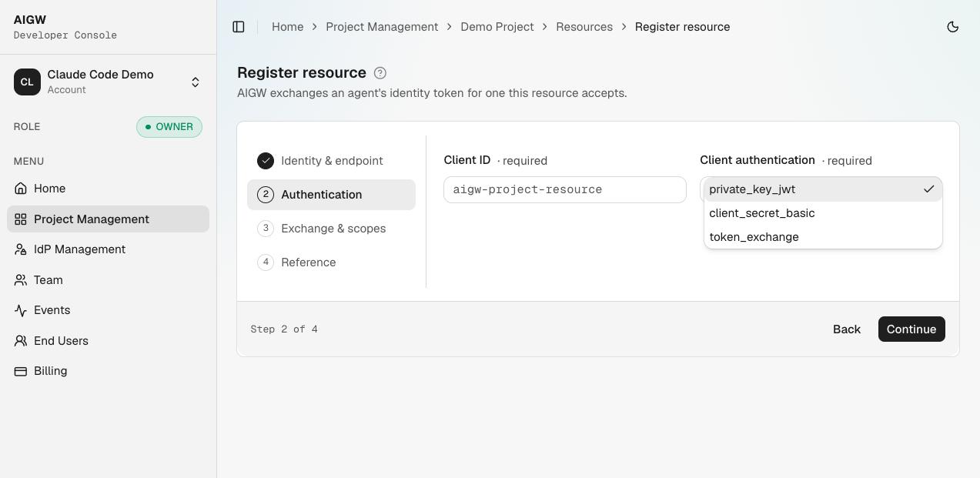The width and height of the screenshot is (980, 478).
Task: Click the End Users icon
Action: click(x=21, y=341)
